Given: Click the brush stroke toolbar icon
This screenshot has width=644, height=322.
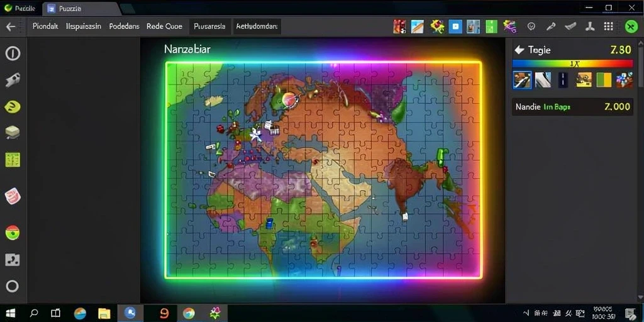Looking at the screenshot, I should click(570, 26).
